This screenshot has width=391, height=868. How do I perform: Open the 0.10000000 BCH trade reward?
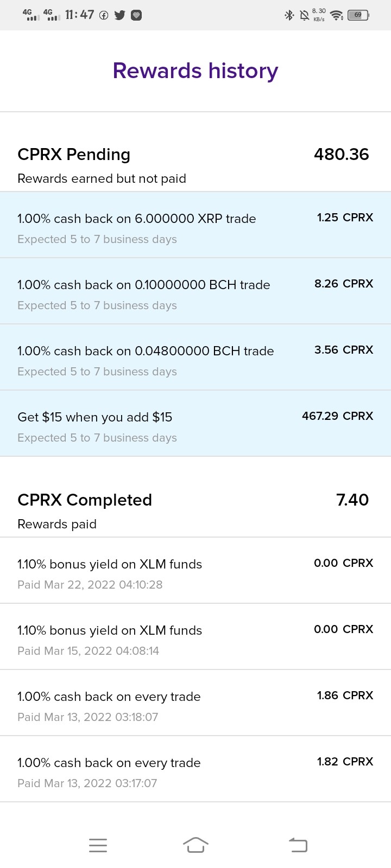(195, 291)
